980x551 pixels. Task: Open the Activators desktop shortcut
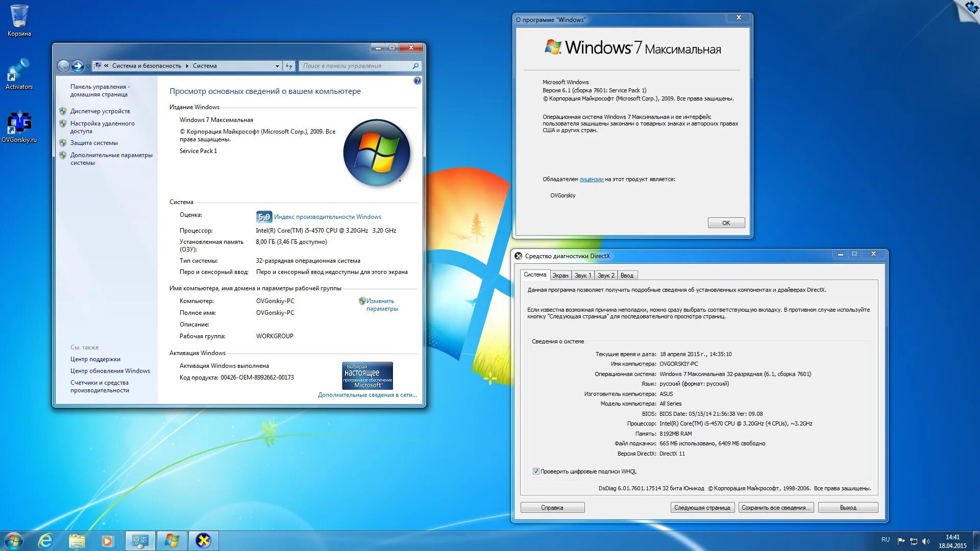click(x=19, y=74)
